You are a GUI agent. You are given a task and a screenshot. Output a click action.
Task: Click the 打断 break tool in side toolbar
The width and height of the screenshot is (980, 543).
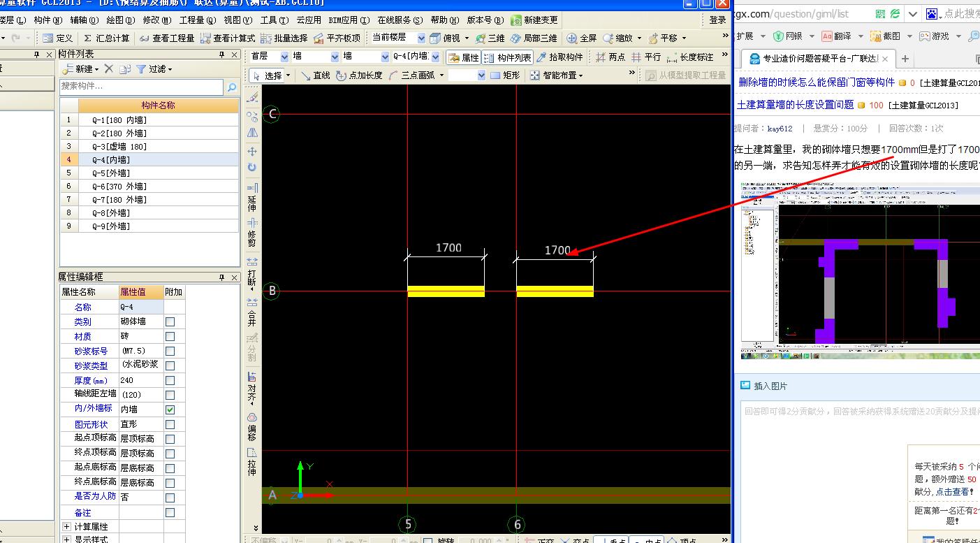pyautogui.click(x=252, y=273)
